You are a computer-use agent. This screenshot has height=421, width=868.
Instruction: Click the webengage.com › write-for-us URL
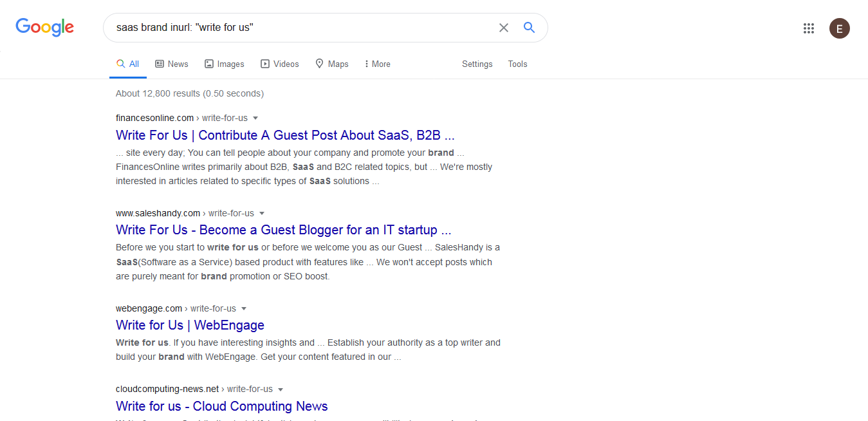[176, 308]
